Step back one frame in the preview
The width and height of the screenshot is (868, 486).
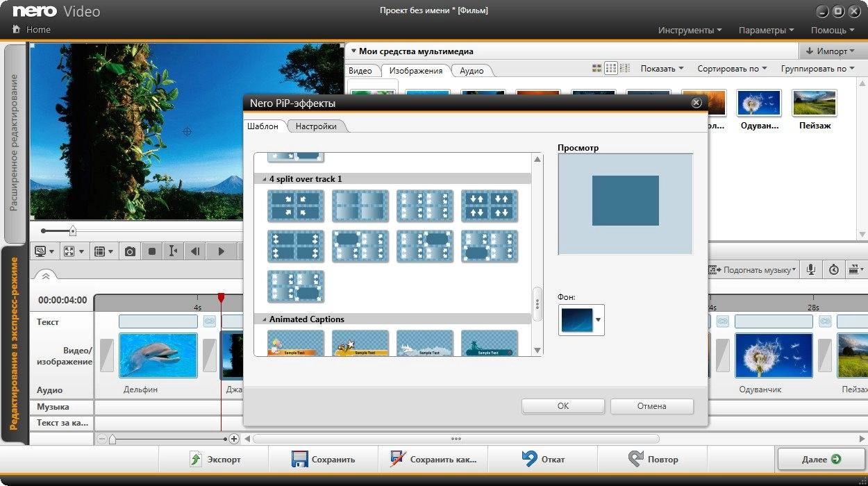(196, 251)
